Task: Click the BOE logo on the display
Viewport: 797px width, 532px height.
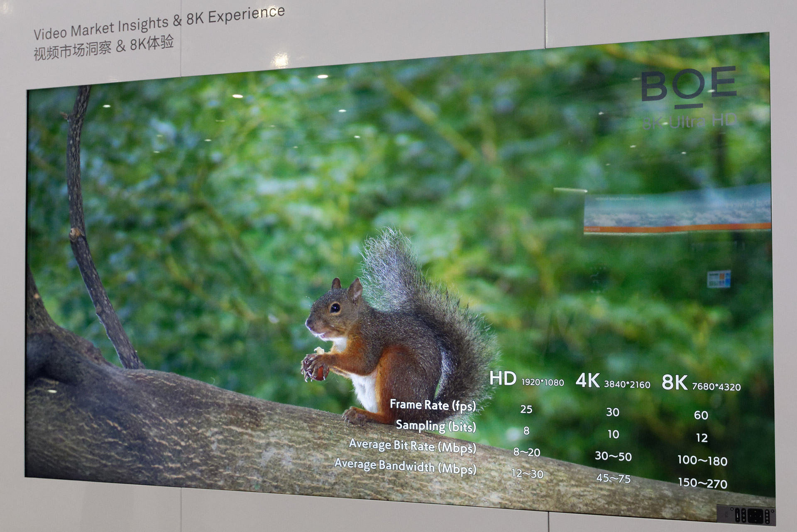Action: (689, 85)
